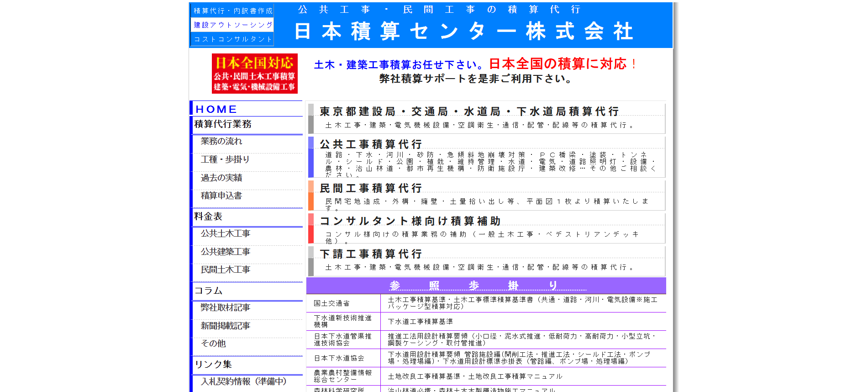Open 積算申込書 sidebar item
The image size is (868, 392).
(x=221, y=196)
